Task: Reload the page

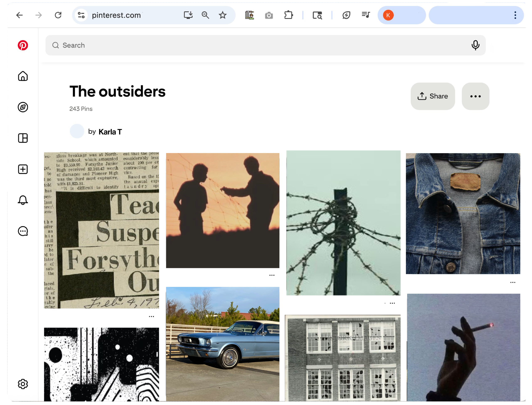Action: 58,15
